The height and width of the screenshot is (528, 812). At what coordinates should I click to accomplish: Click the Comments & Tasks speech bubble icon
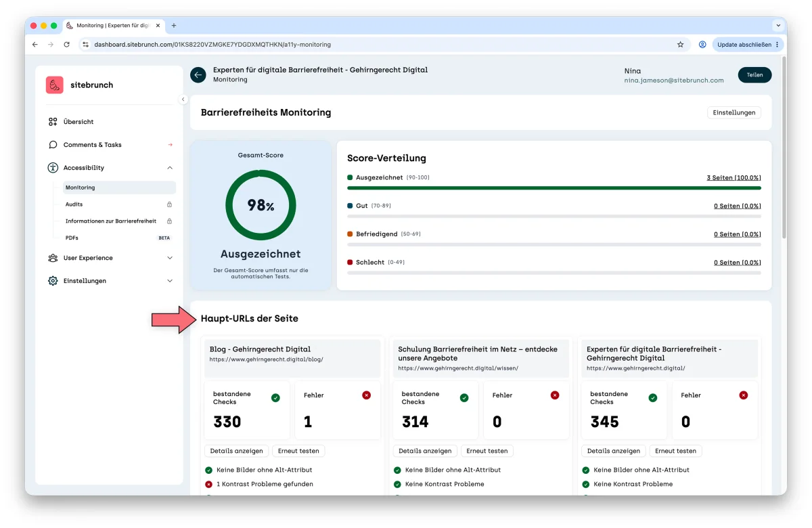point(53,145)
